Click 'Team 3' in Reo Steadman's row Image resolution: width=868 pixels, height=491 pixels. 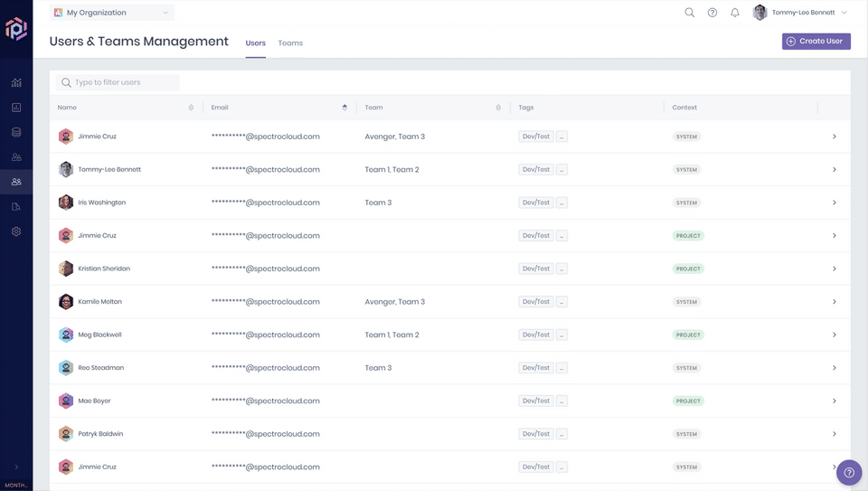point(378,368)
